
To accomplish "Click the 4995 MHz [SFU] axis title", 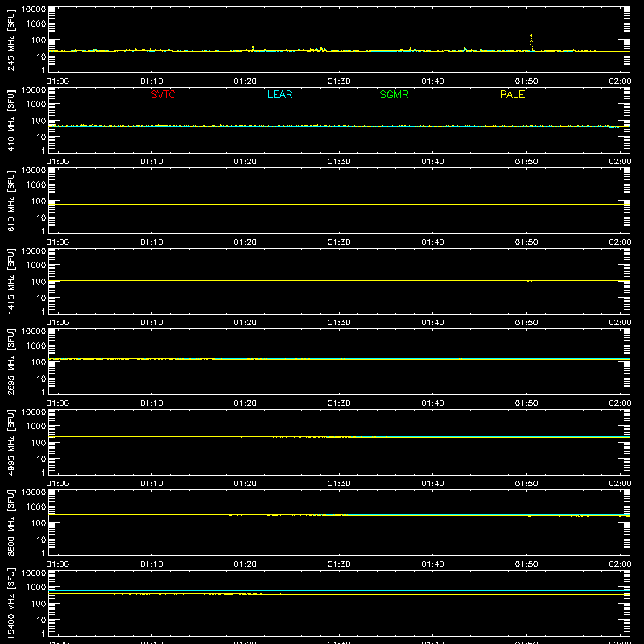I will pyautogui.click(x=11, y=442).
